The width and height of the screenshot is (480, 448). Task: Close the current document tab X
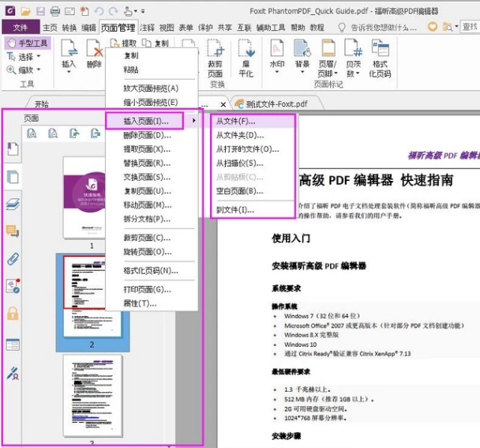coord(223,104)
